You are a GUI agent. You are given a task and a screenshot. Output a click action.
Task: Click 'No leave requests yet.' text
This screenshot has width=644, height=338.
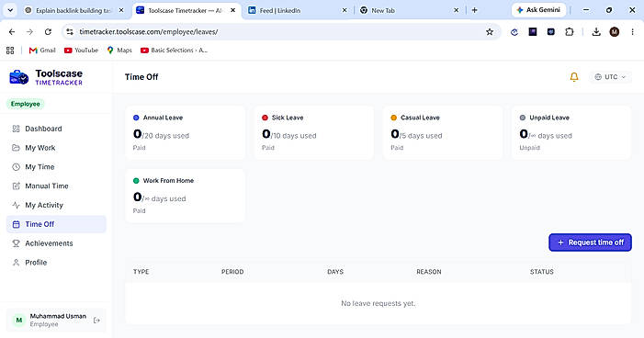click(x=378, y=303)
